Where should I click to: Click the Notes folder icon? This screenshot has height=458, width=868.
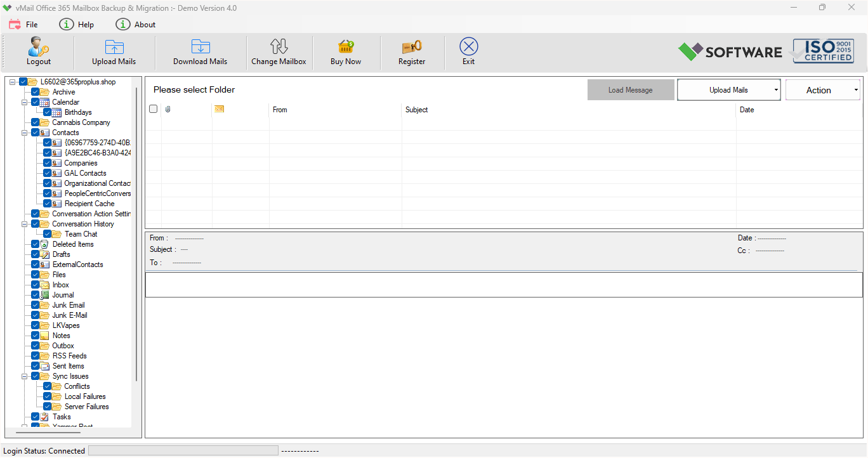(x=44, y=336)
